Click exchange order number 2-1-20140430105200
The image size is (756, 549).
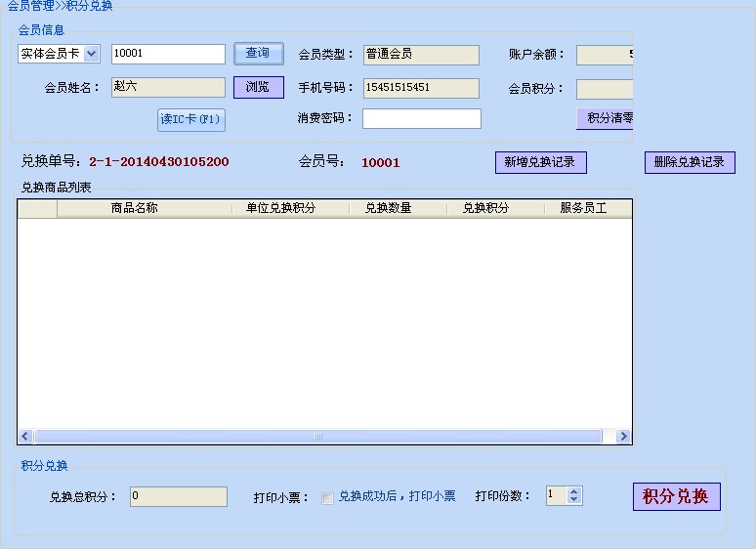(x=159, y=162)
